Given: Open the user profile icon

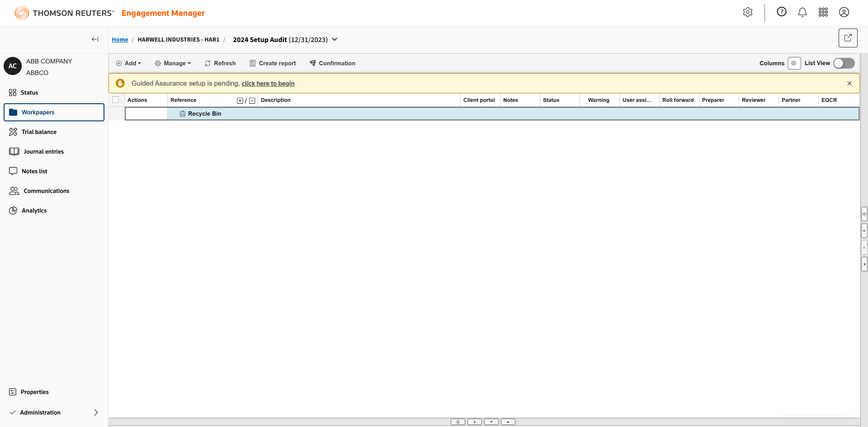Looking at the screenshot, I should pyautogui.click(x=844, y=12).
